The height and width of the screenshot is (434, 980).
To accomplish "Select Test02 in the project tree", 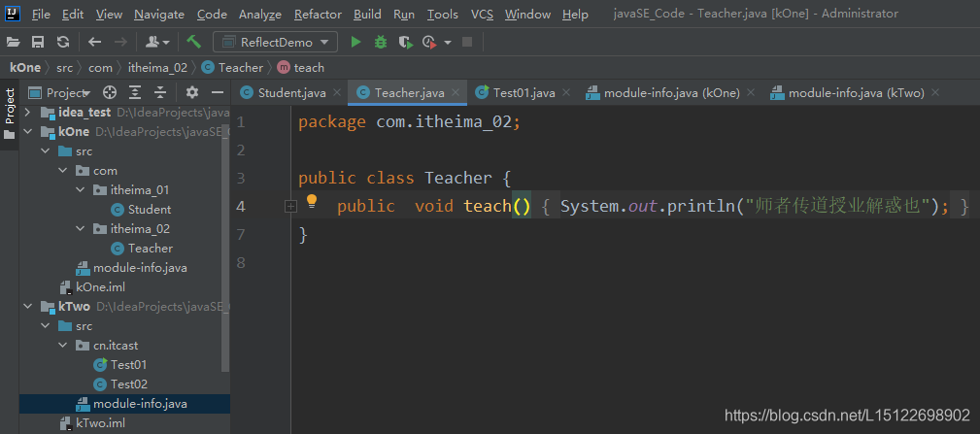I will point(120,384).
